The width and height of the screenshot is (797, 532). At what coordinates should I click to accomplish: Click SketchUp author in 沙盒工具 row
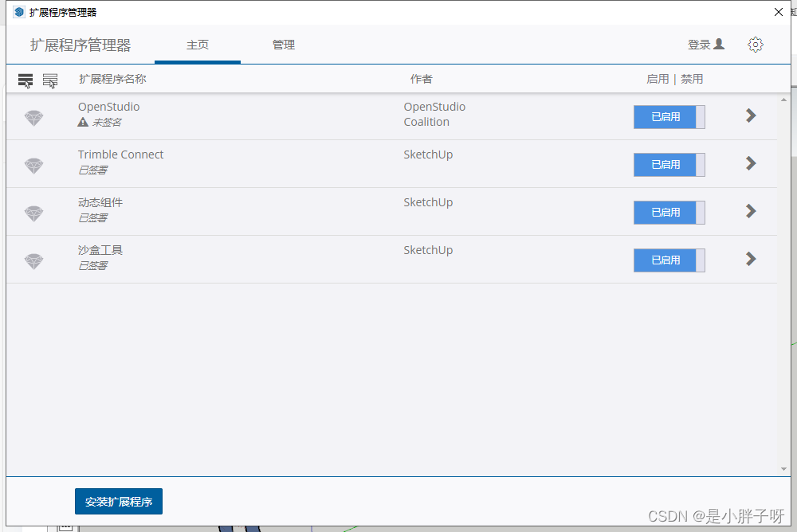(428, 250)
